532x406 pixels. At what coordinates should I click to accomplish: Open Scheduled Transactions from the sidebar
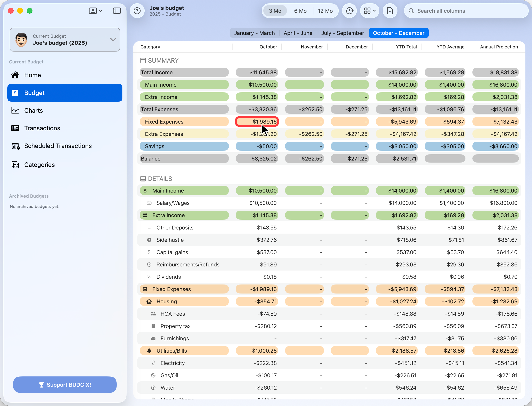coord(58,146)
